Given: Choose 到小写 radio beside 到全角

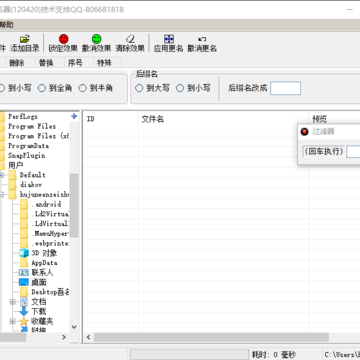Looking at the screenshot, I should (x=2, y=88).
